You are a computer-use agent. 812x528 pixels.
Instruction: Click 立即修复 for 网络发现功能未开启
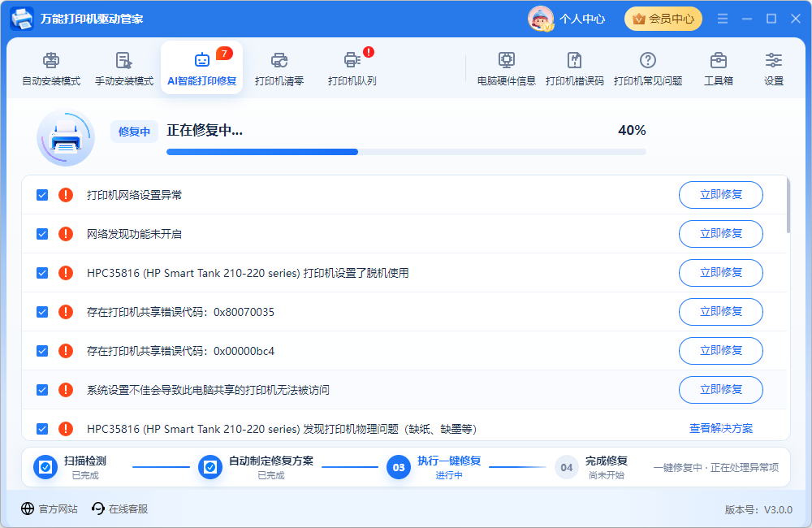pos(721,234)
